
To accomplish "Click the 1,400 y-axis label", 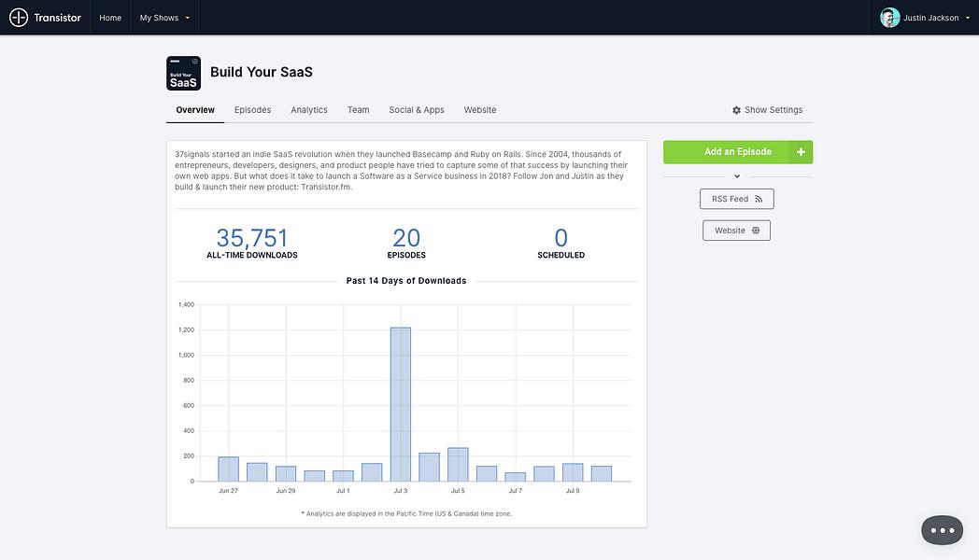I will pos(186,305).
